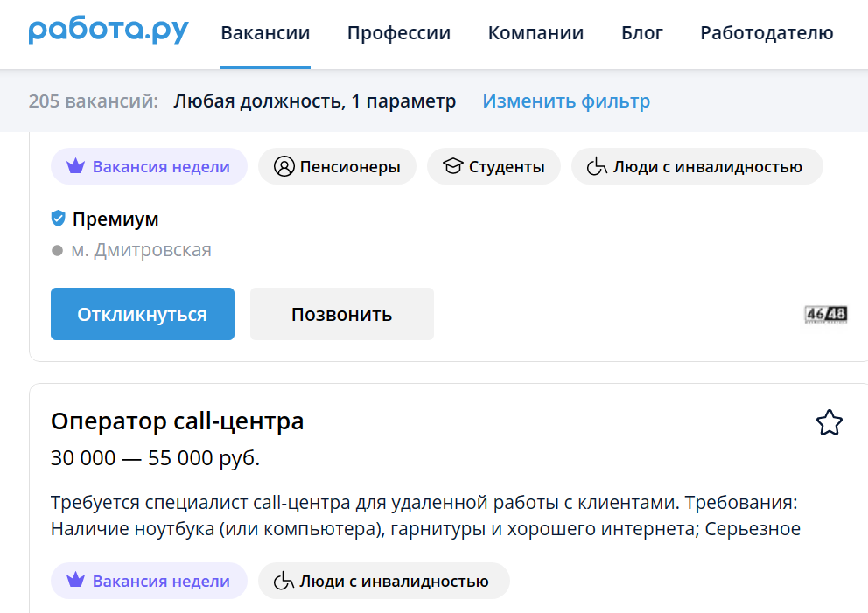
Task: Click the crown icon in the Оператор card's tag
Action: click(x=76, y=581)
